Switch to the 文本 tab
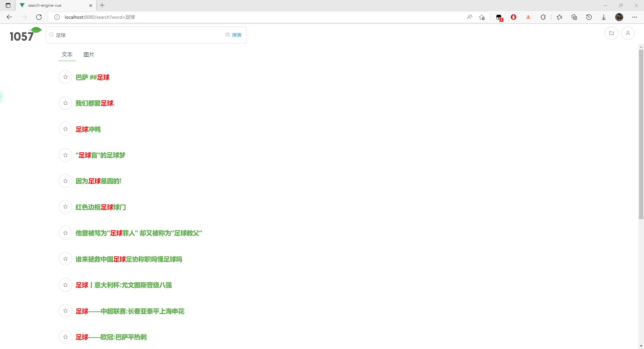Image resolution: width=644 pixels, height=349 pixels. (x=67, y=54)
